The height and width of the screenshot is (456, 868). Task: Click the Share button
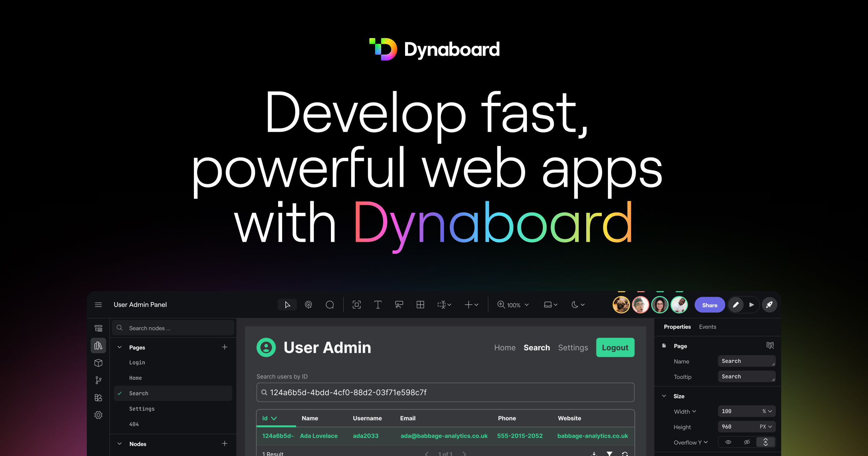tap(709, 304)
